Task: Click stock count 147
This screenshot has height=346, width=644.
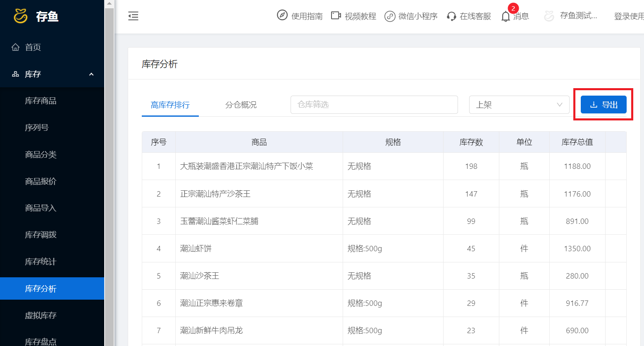Action: point(471,194)
